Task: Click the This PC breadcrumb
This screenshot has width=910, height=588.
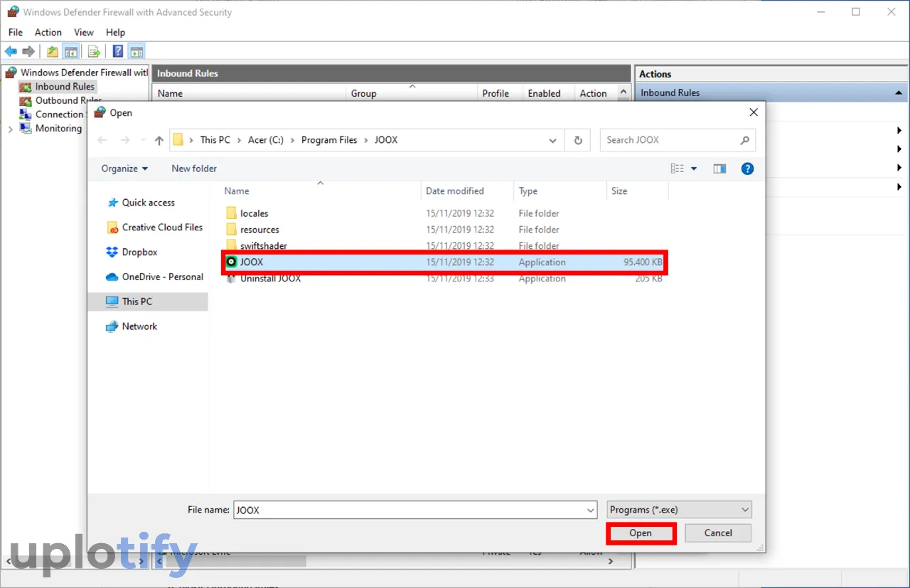Action: [215, 140]
